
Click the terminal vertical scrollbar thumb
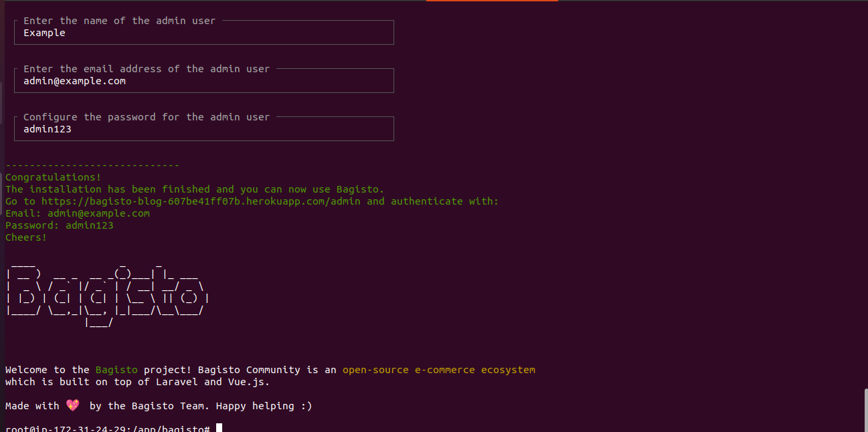(x=865, y=410)
